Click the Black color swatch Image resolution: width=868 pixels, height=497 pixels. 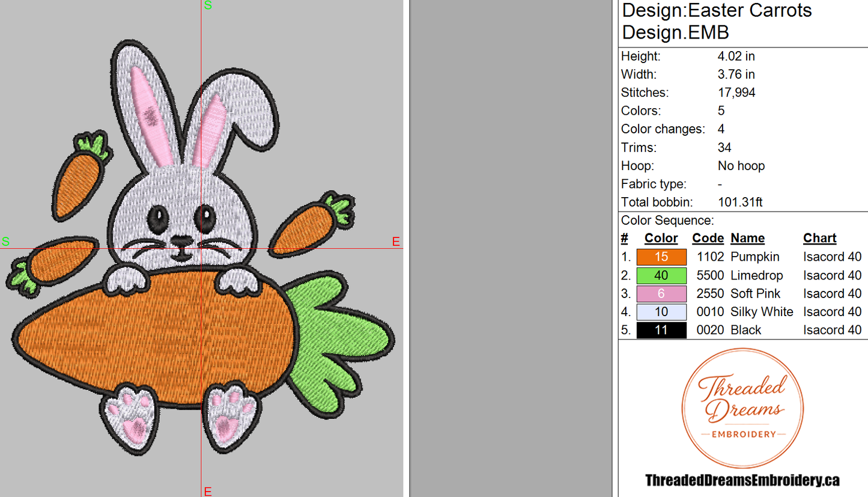tap(661, 330)
